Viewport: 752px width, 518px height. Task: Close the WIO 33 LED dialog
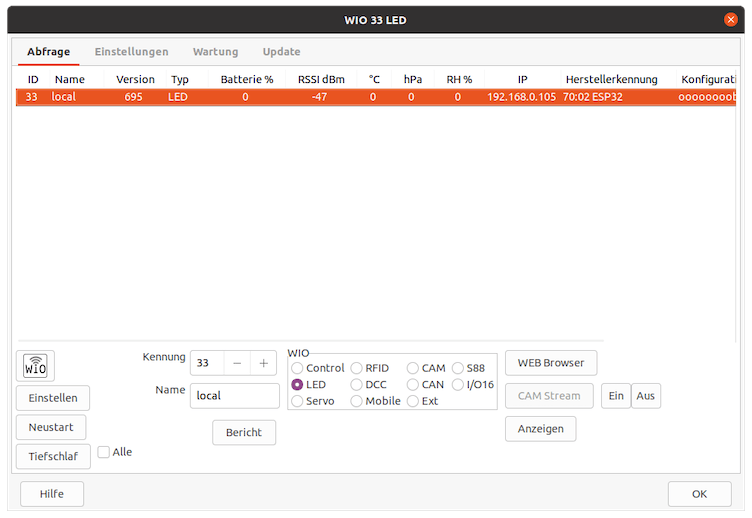tap(731, 19)
